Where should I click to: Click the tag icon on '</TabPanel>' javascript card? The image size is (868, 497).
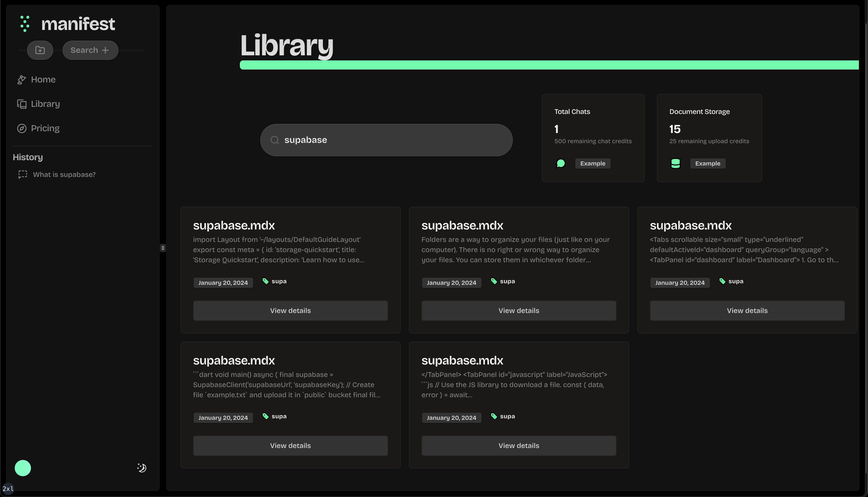pos(494,416)
